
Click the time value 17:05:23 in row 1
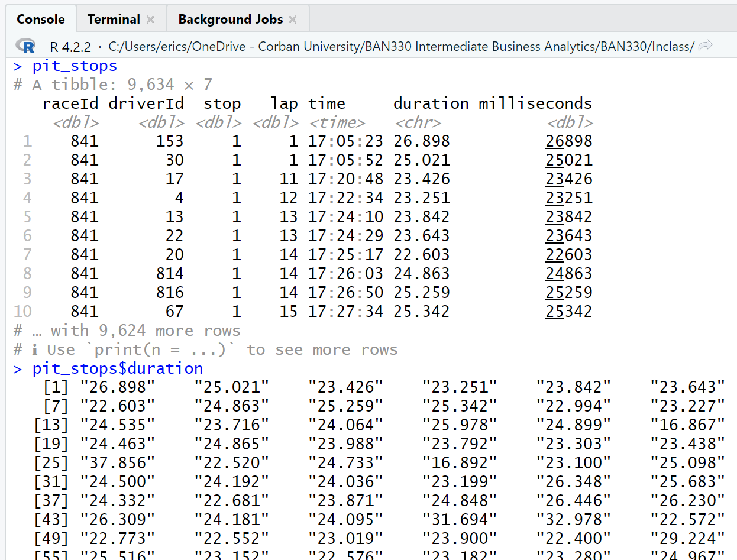[x=345, y=141]
